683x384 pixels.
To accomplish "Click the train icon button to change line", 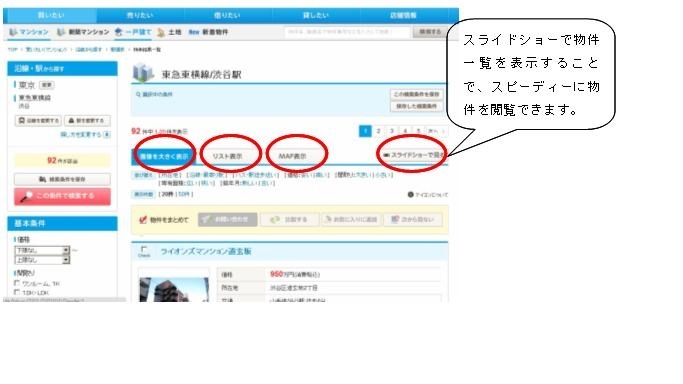I will point(38,120).
